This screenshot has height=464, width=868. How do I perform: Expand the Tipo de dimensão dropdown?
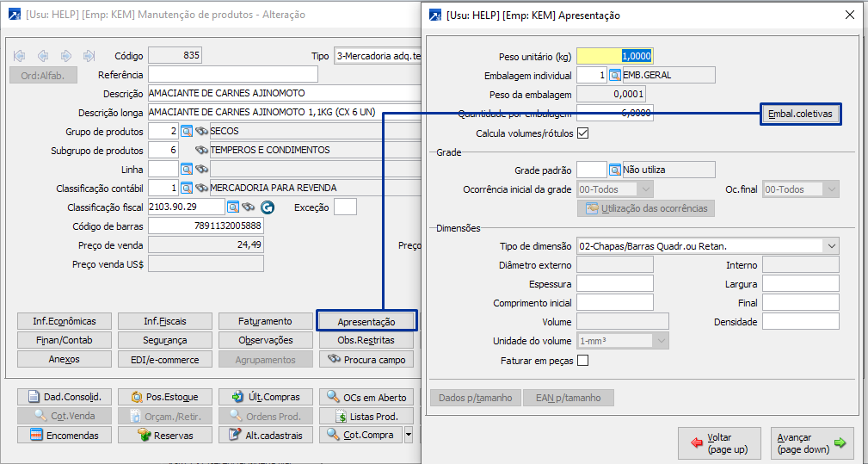tap(830, 246)
